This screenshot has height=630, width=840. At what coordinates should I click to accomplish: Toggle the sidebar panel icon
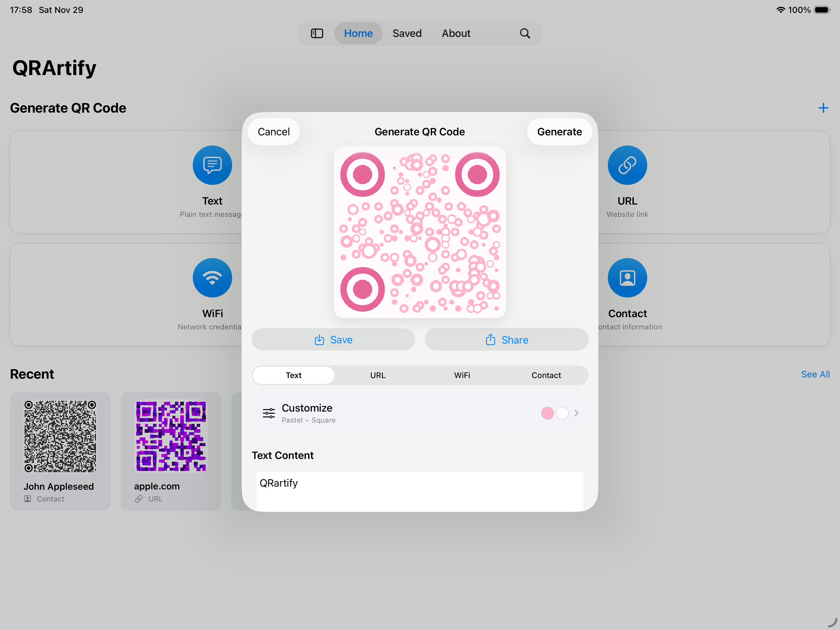click(317, 34)
